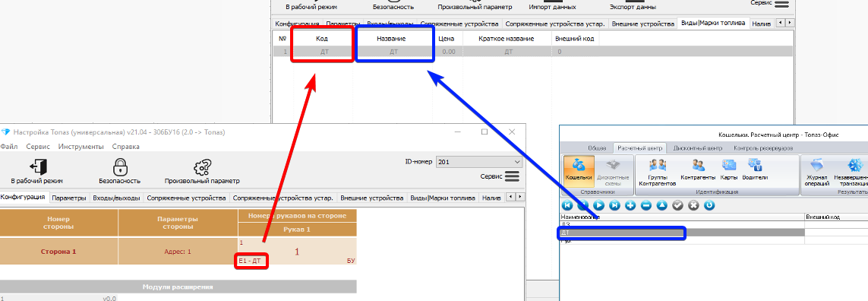Open the ID-номер dropdown showing 201
The height and width of the screenshot is (301, 868).
[x=479, y=162]
